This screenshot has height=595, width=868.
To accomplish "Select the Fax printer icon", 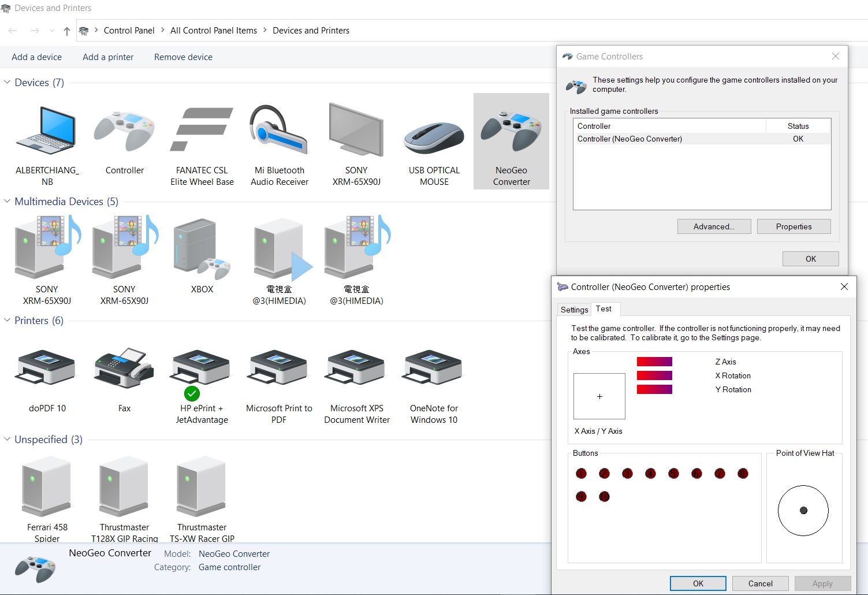I will (x=124, y=369).
